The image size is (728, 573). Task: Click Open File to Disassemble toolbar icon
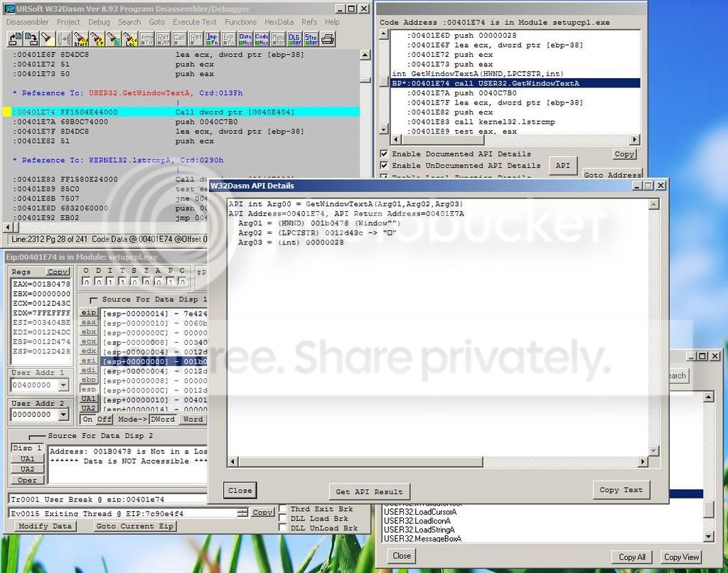16,39
